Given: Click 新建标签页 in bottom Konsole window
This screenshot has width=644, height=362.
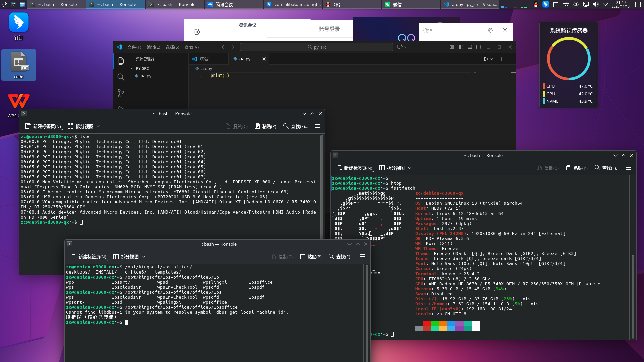Looking at the screenshot, I should tap(89, 257).
